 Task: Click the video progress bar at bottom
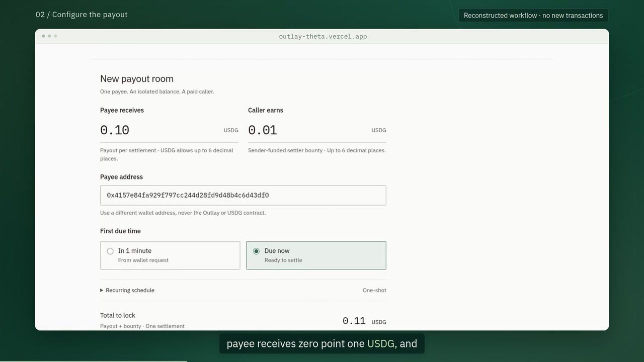[322, 361]
